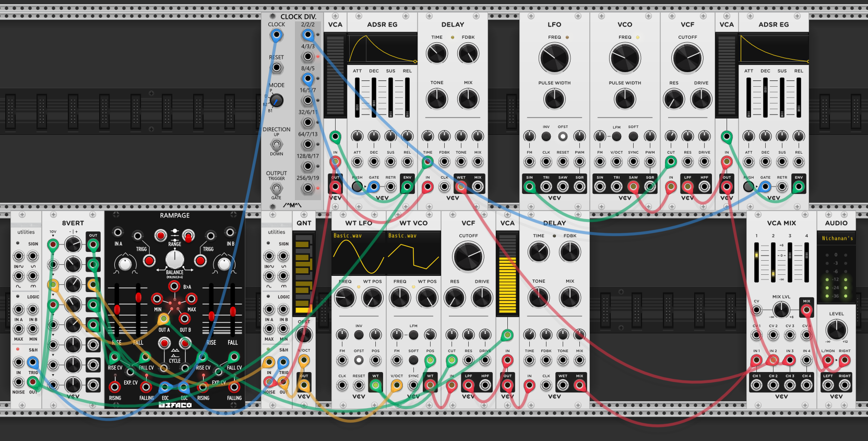This screenshot has height=441, width=868.
Task: Click the LFO module's SQR output jack
Action: tap(579, 187)
